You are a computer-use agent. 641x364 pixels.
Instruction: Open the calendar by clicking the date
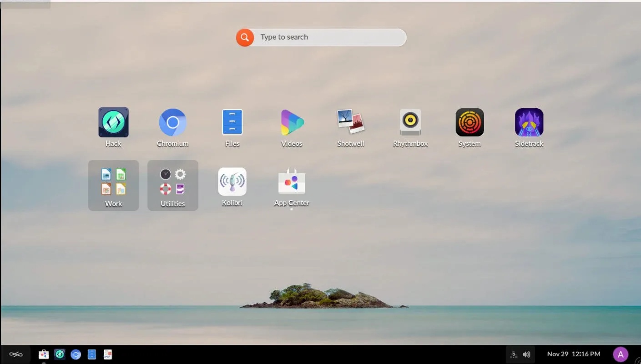tap(574, 354)
